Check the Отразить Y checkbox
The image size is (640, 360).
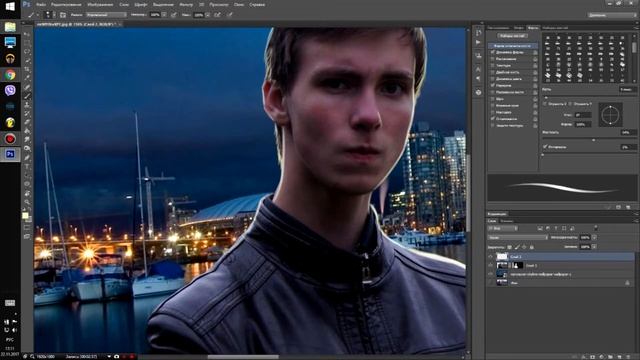point(570,104)
